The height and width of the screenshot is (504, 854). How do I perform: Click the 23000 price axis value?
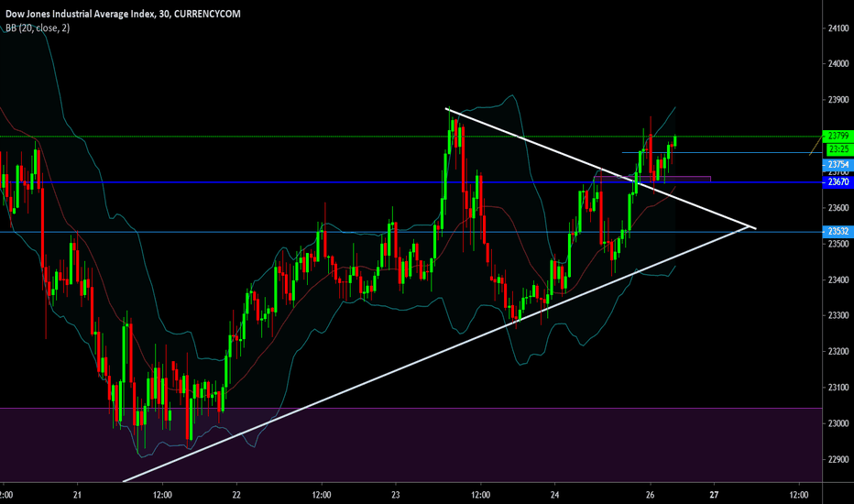coord(838,423)
